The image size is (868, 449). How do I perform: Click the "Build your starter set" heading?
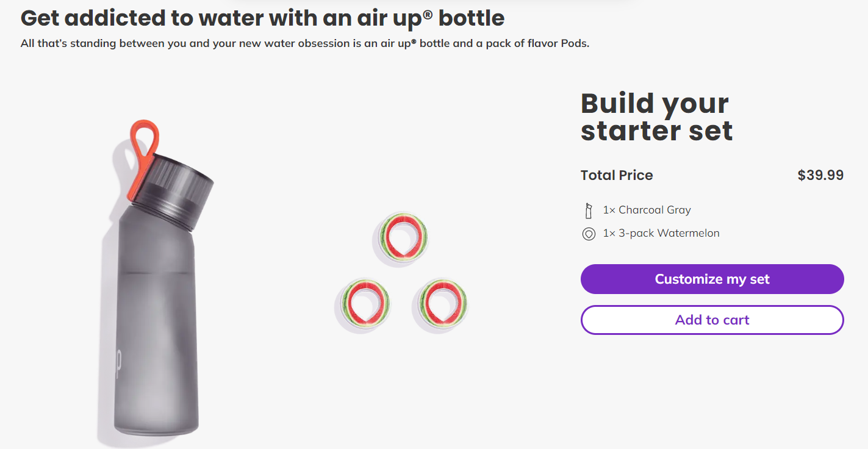pyautogui.click(x=656, y=117)
